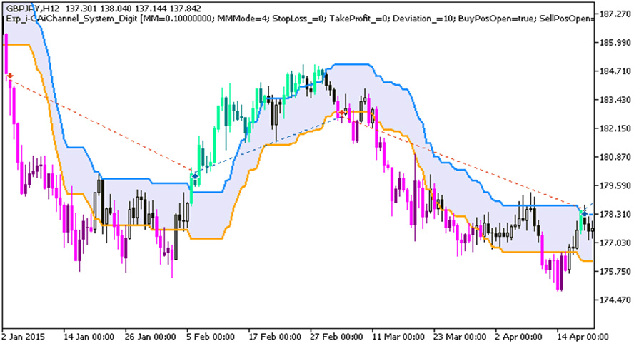Click the Exp_i-CAiChannel_System_Digit expert label
The image size is (644, 346).
coord(72,19)
